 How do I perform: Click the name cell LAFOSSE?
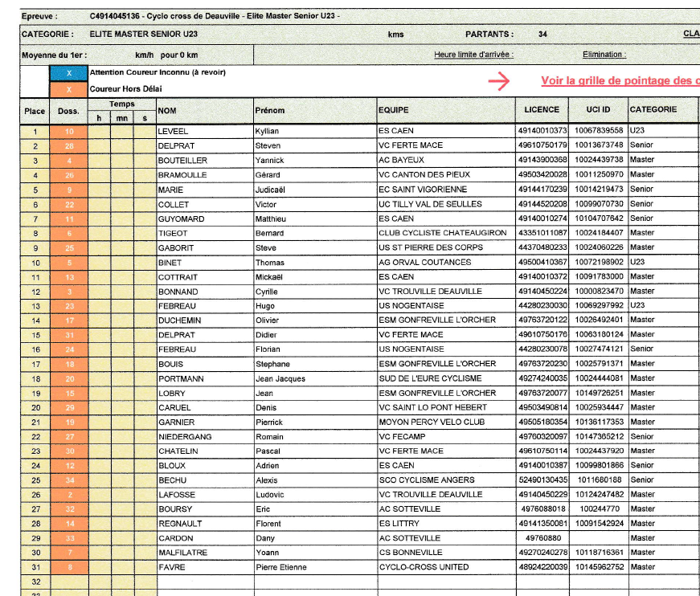click(205, 495)
